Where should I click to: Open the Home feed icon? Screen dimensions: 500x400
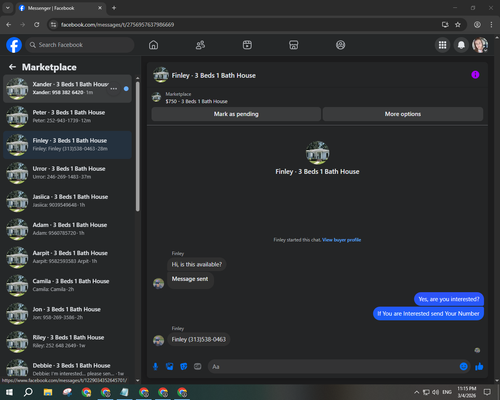(153, 45)
